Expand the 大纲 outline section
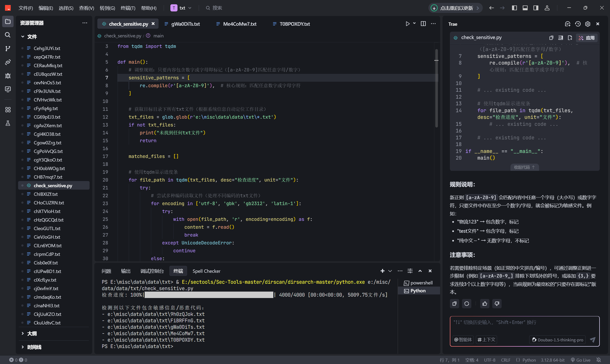The height and width of the screenshot is (364, 610). [32, 333]
